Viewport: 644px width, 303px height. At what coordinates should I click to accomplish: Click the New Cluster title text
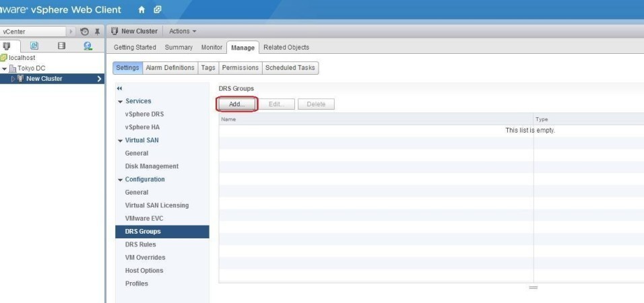click(139, 31)
